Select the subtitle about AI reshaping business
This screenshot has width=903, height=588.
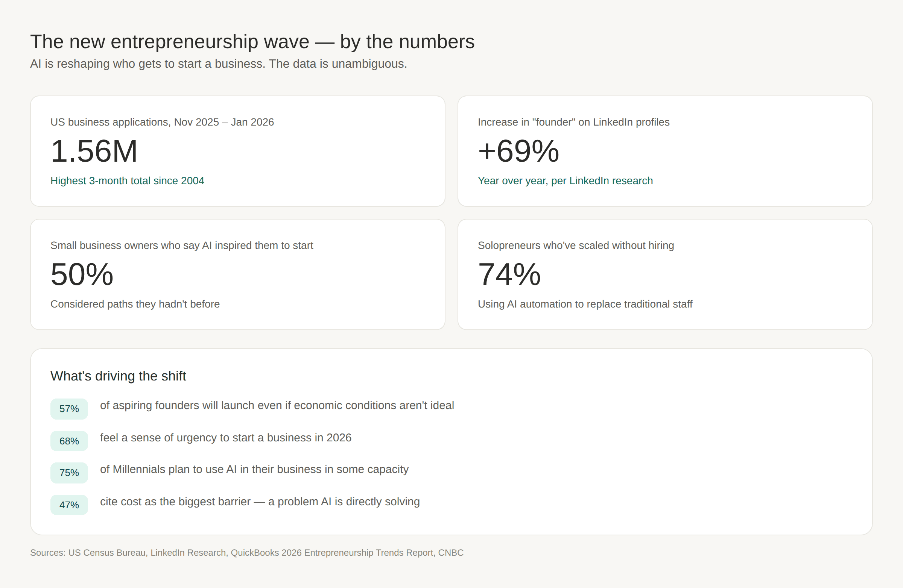219,64
